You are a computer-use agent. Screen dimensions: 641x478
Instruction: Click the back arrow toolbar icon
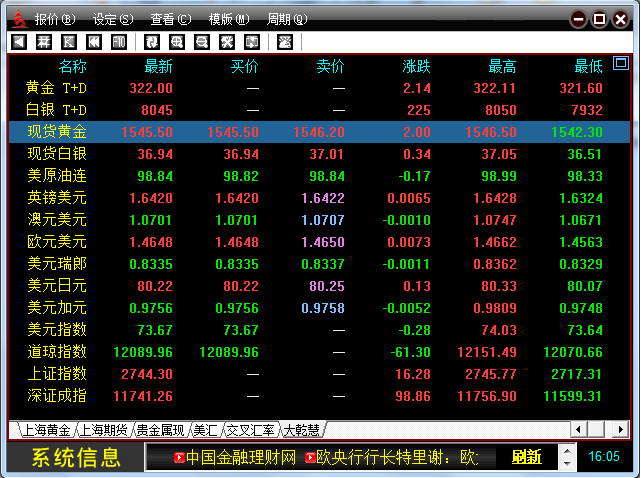19,42
